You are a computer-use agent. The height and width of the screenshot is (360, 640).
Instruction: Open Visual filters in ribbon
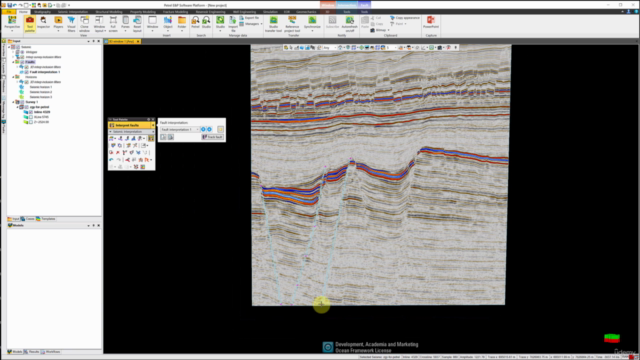coord(71,24)
